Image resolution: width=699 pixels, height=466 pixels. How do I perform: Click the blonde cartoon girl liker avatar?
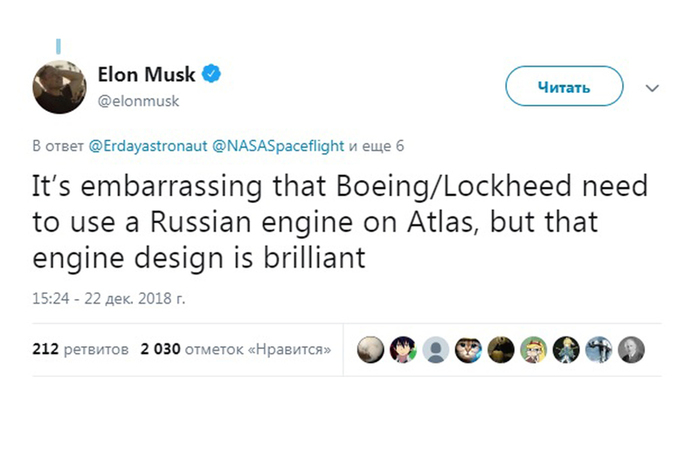tap(534, 350)
